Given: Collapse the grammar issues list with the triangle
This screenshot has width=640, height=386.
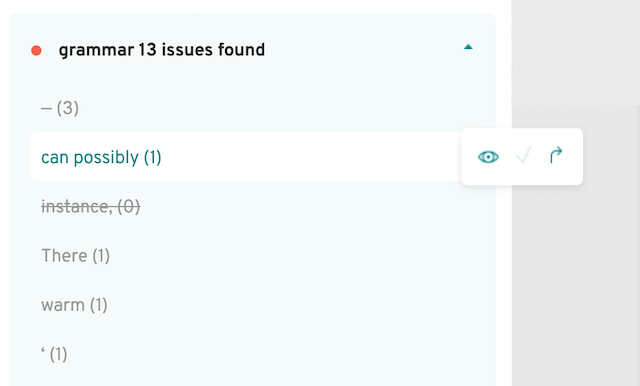Looking at the screenshot, I should click(x=468, y=47).
